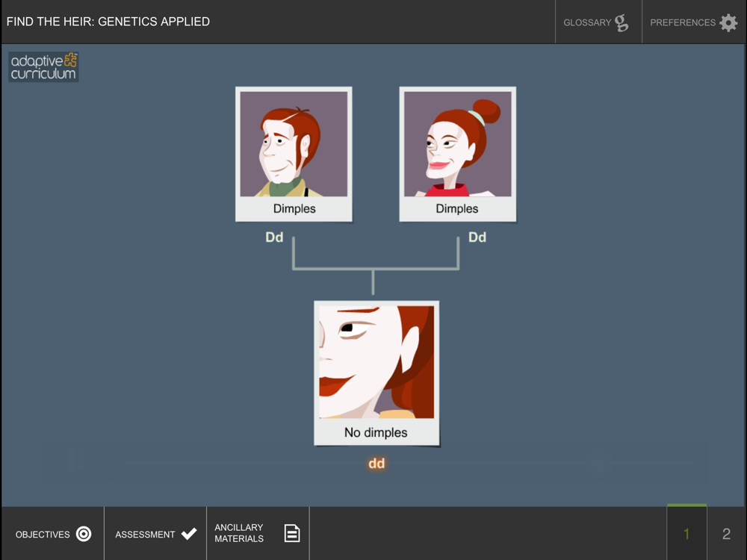Go to page 2 tab
Image resolution: width=747 pixels, height=560 pixels.
point(727,533)
